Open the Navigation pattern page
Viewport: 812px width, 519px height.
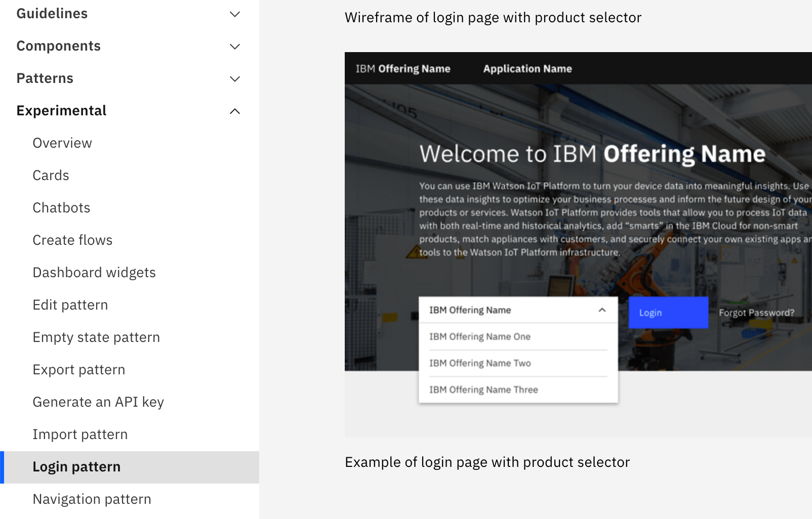point(92,499)
